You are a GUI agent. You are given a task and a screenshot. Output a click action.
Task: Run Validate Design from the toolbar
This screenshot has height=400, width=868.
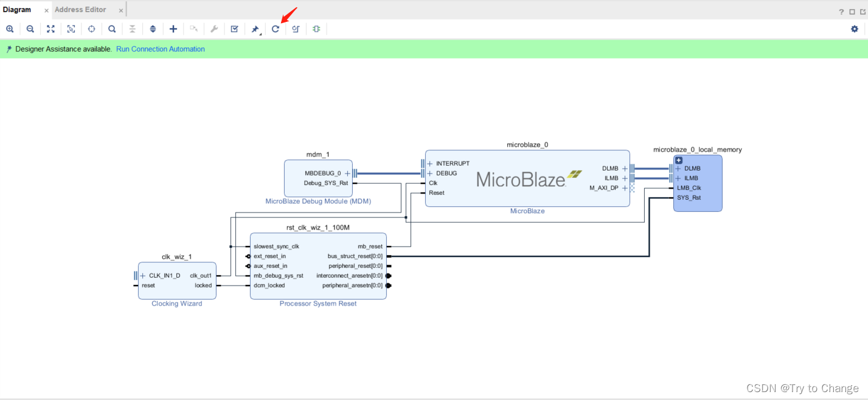(x=234, y=29)
